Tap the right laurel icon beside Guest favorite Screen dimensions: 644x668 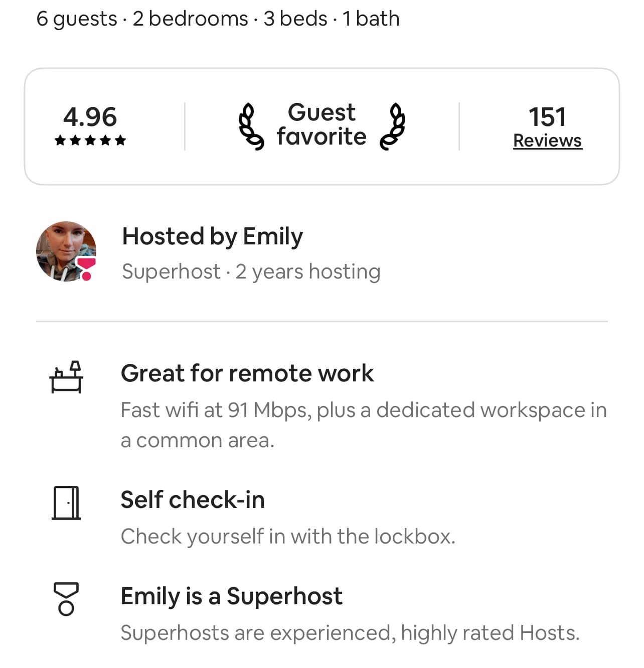392,126
